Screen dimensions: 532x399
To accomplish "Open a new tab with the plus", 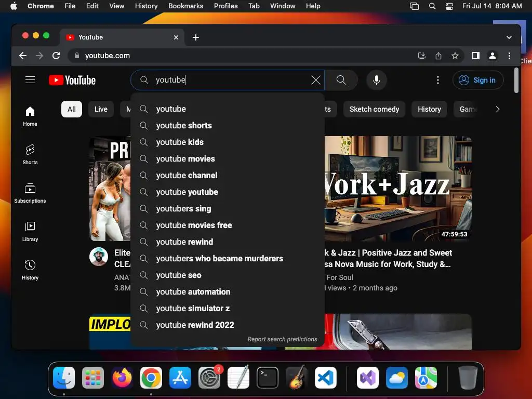I will (x=196, y=37).
